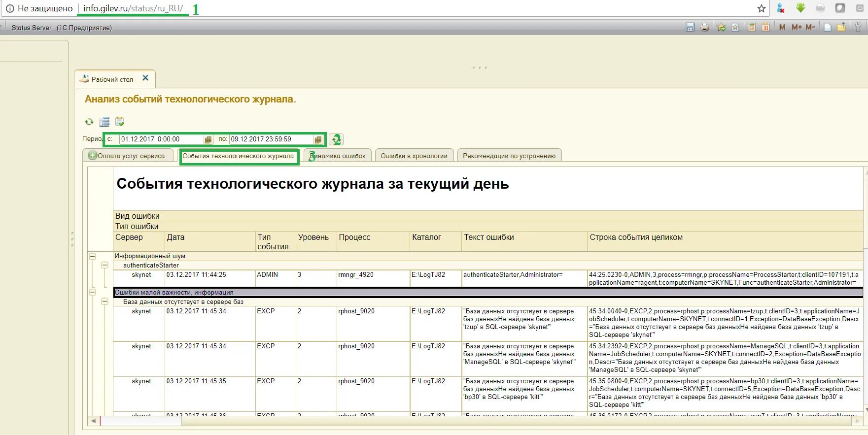Open the calendar picker for the start date

208,139
